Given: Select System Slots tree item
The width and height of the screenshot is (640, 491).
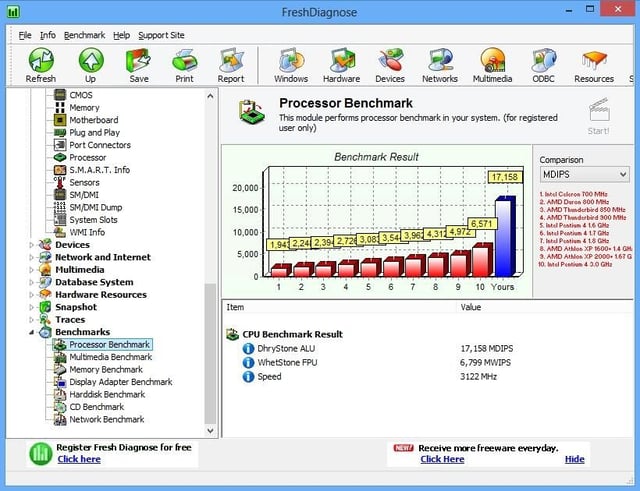Looking at the screenshot, I should tap(93, 220).
